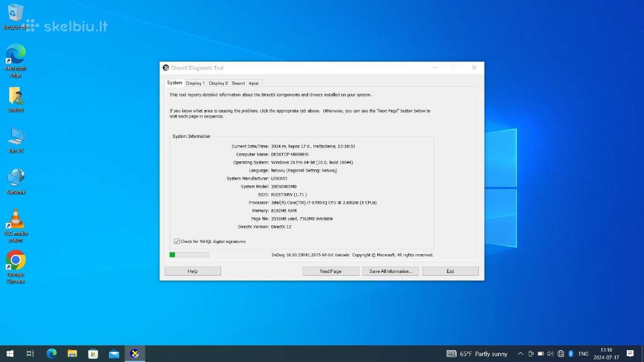Click the Operating System Windows 10 Pro text
The height and width of the screenshot is (362, 644).
312,162
